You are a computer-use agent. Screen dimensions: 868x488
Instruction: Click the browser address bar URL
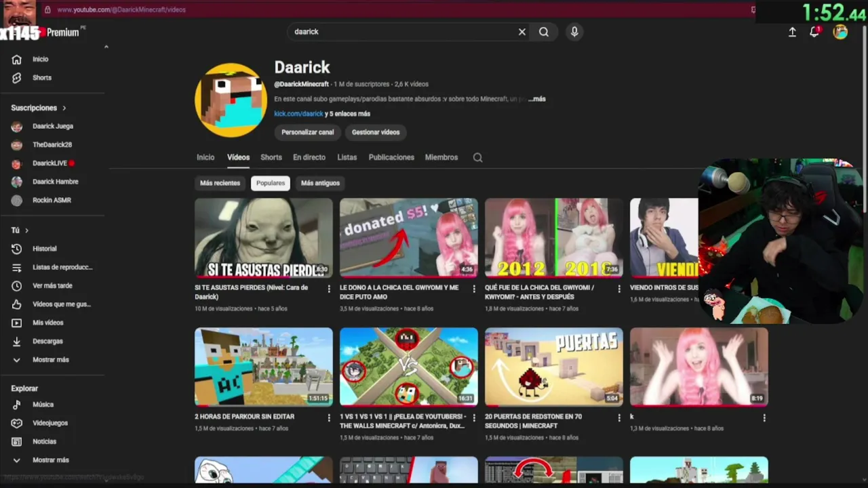click(121, 9)
